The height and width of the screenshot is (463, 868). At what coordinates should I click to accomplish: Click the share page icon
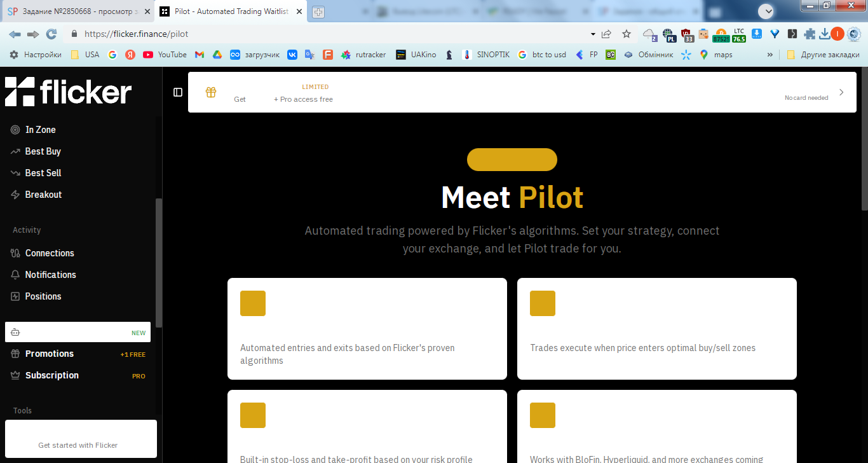[606, 34]
